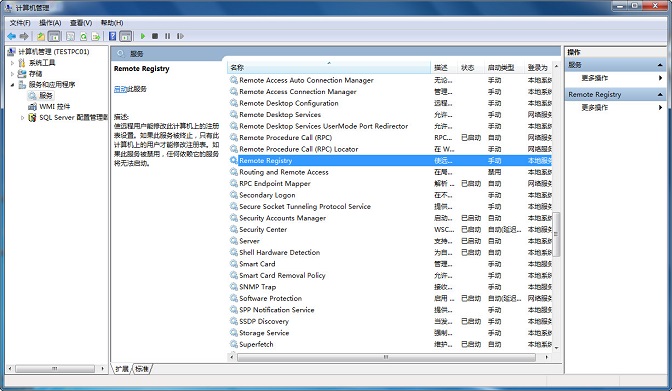Click the gear icon beside Superfetch row
Image resolution: width=672 pixels, height=391 pixels.
coord(234,344)
